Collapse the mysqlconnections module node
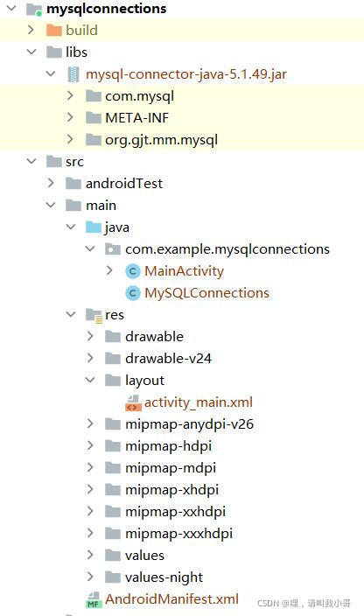 tap(11, 8)
